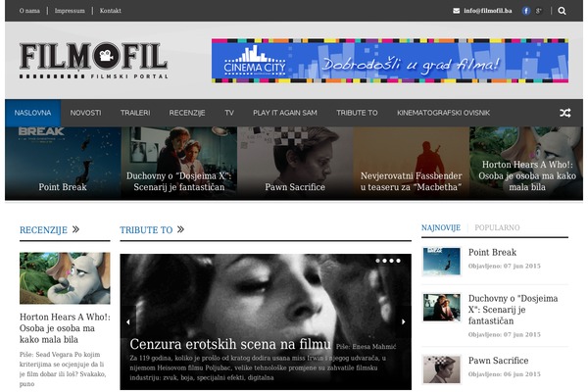Open the Tribute To menu item
The image size is (588, 392).
(357, 113)
